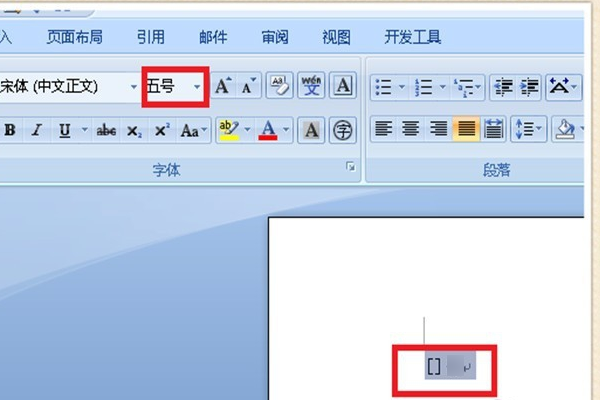Toggle Justify paragraph alignment
This screenshot has width=600, height=400.
click(466, 129)
